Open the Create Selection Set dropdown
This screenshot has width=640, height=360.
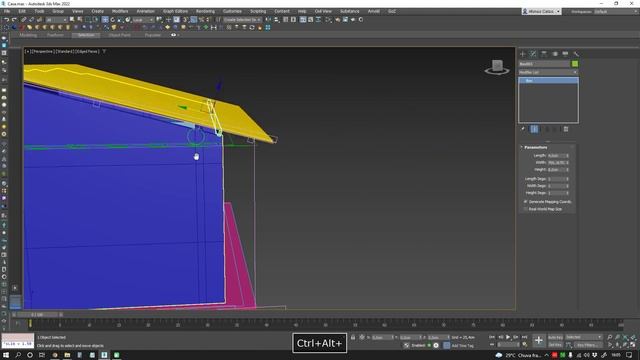click(x=242, y=20)
